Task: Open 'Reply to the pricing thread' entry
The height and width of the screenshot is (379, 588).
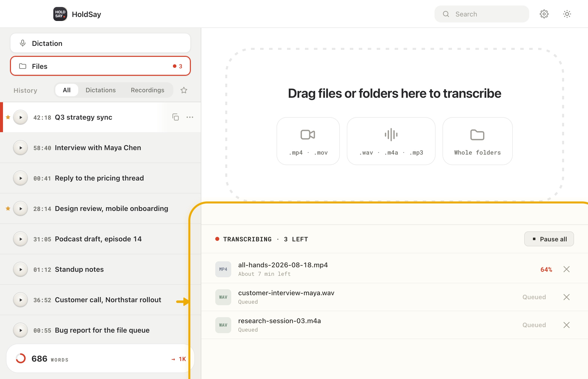Action: coord(100,178)
